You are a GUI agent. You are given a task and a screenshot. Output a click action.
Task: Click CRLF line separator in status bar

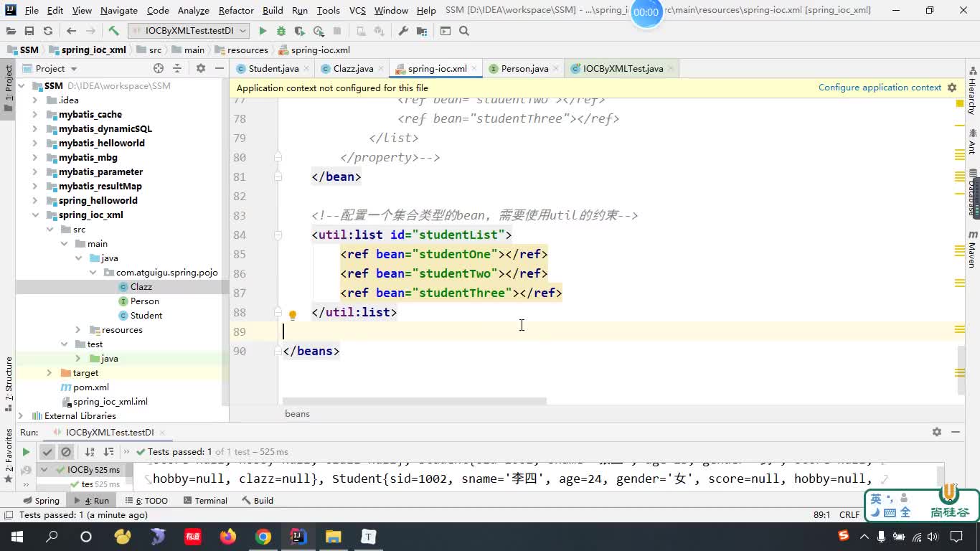click(849, 515)
